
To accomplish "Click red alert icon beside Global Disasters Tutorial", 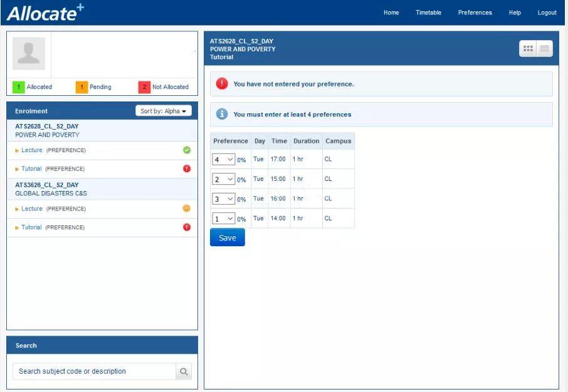I will point(186,227).
